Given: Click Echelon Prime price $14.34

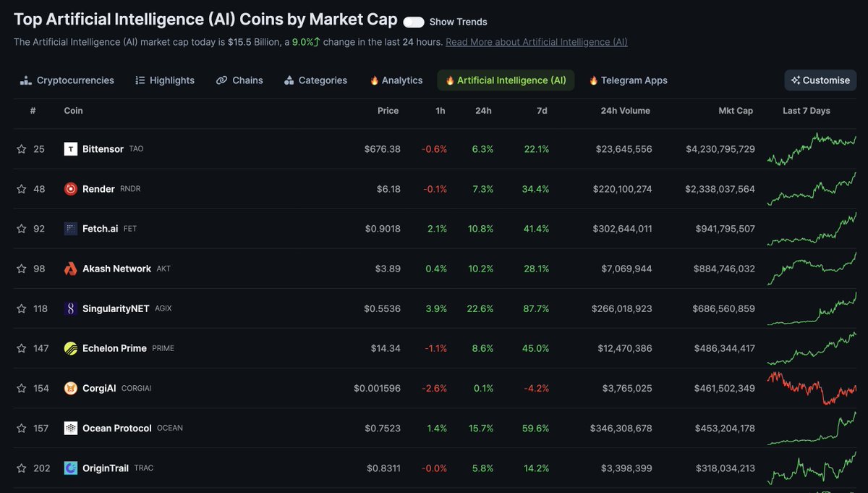Looking at the screenshot, I should pos(385,348).
